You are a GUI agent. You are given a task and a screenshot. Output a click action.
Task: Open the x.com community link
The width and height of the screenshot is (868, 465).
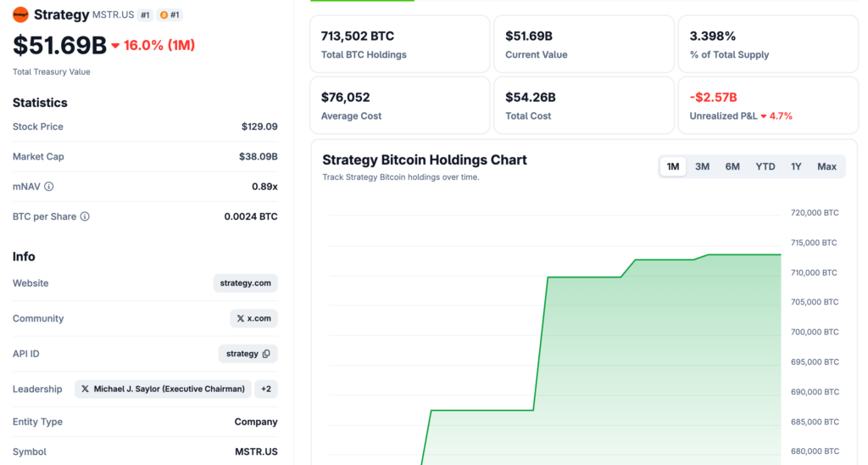(x=253, y=319)
